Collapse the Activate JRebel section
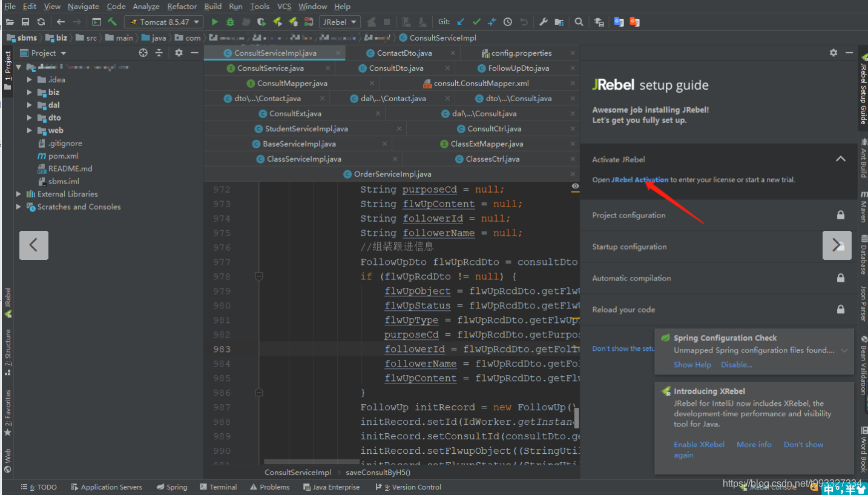Screen dimensions: 868x495 pyautogui.click(x=840, y=159)
